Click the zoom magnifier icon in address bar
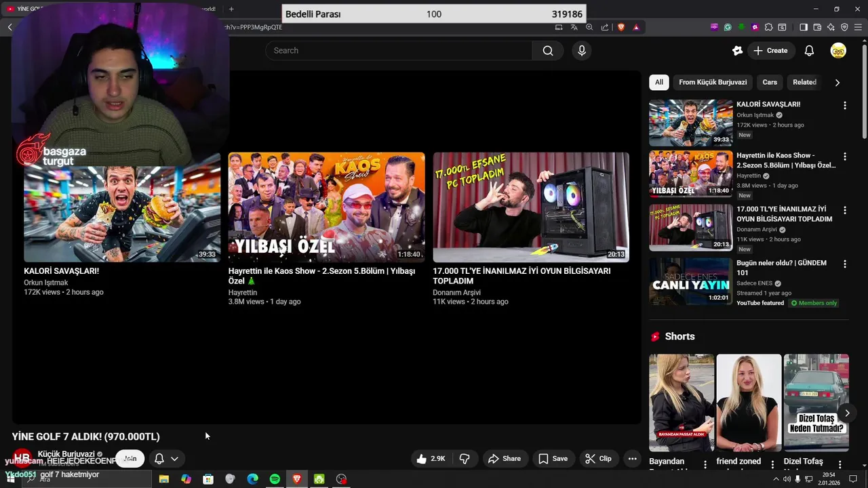 point(589,27)
